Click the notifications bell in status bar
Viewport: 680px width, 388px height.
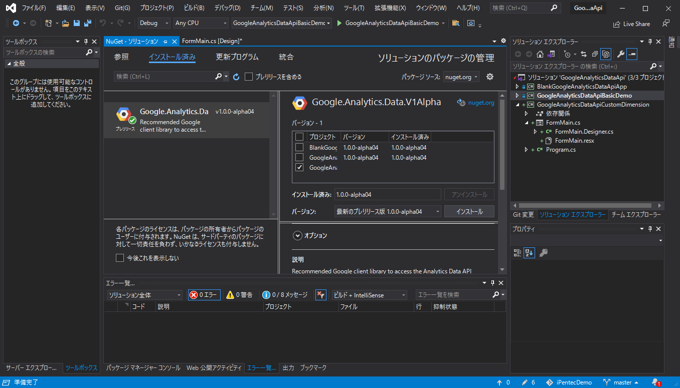click(656, 382)
